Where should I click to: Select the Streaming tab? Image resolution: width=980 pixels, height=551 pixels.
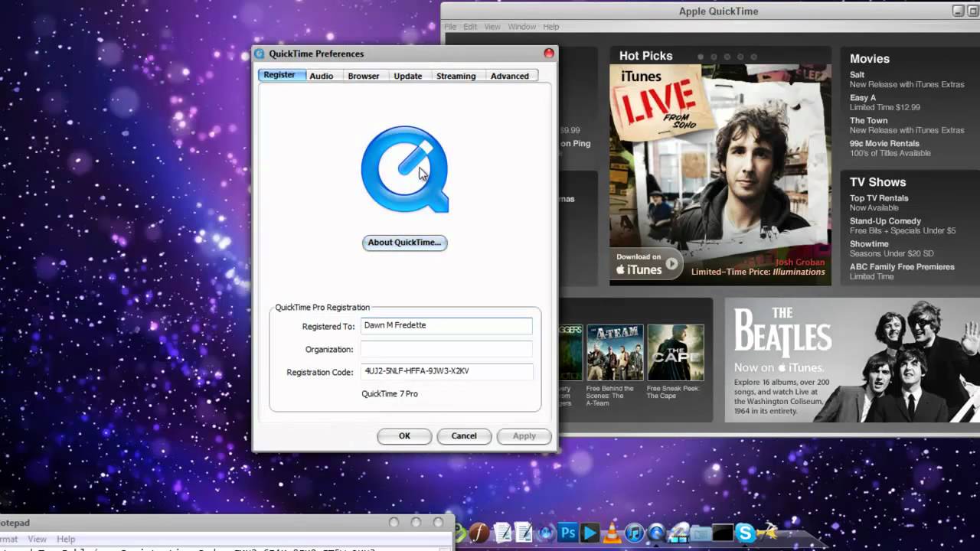click(456, 76)
